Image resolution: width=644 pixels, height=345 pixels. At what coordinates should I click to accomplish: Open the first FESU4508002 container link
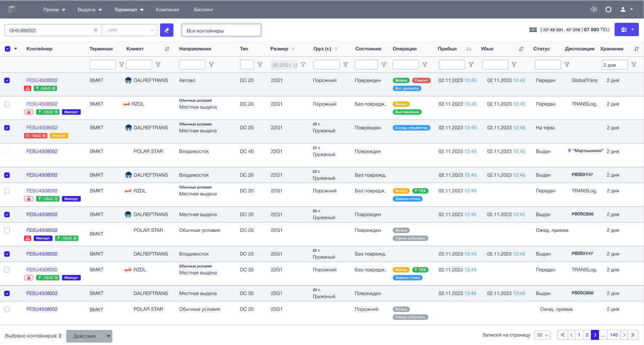coord(42,80)
